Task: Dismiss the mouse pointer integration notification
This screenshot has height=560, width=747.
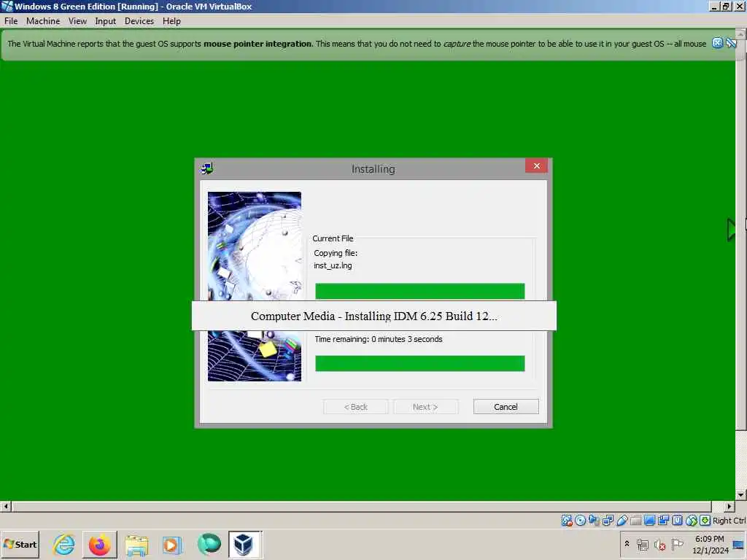Action: 718,43
